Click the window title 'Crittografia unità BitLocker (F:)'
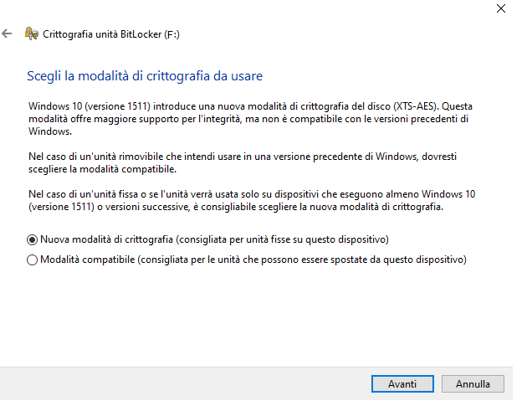This screenshot has width=532, height=406. tap(111, 34)
